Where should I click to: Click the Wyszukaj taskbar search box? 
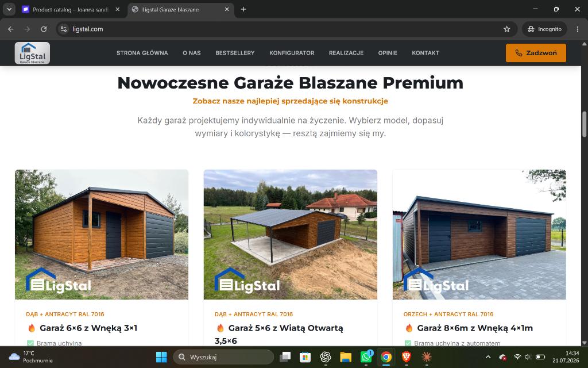pyautogui.click(x=223, y=356)
